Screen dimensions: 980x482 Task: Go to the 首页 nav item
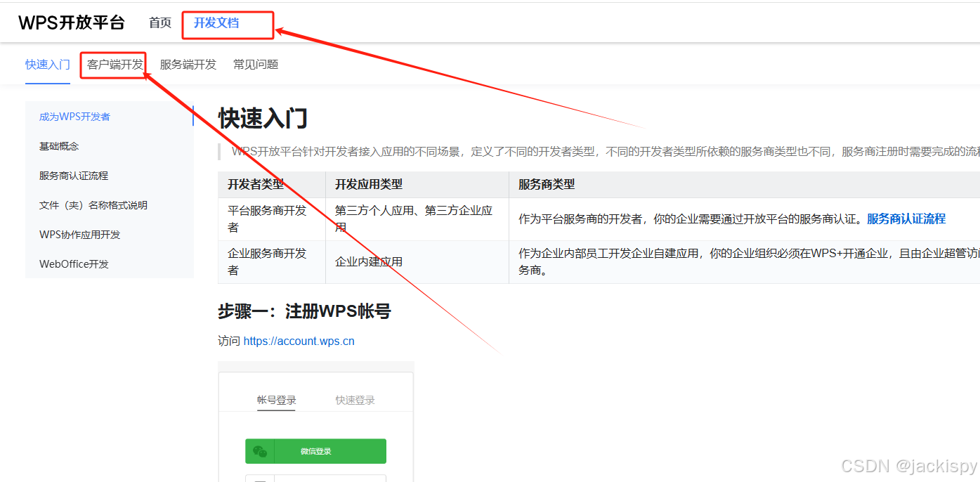[x=160, y=22]
